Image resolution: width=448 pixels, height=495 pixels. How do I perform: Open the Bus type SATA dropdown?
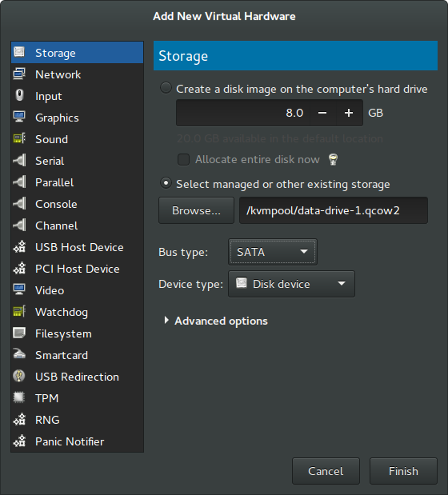tap(273, 252)
